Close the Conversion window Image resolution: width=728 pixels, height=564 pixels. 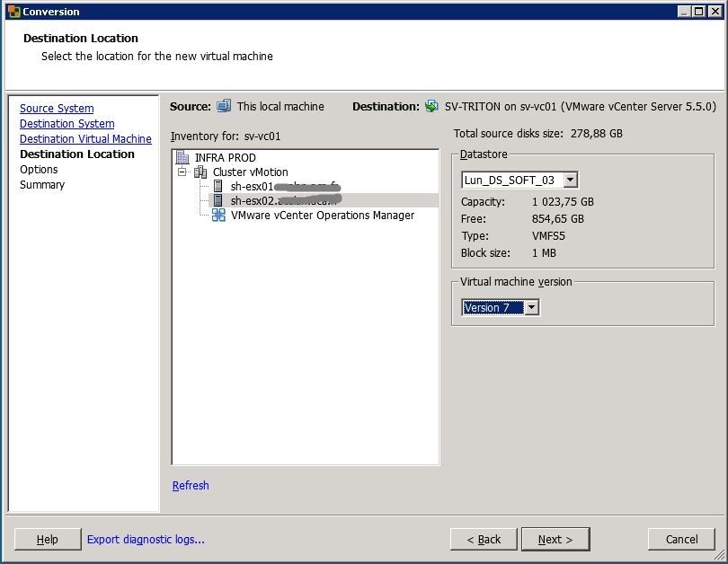pos(715,12)
